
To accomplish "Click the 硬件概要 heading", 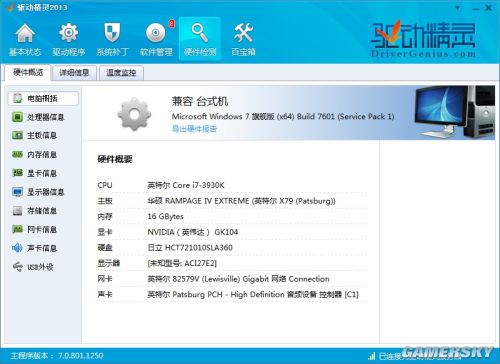I will point(115,159).
